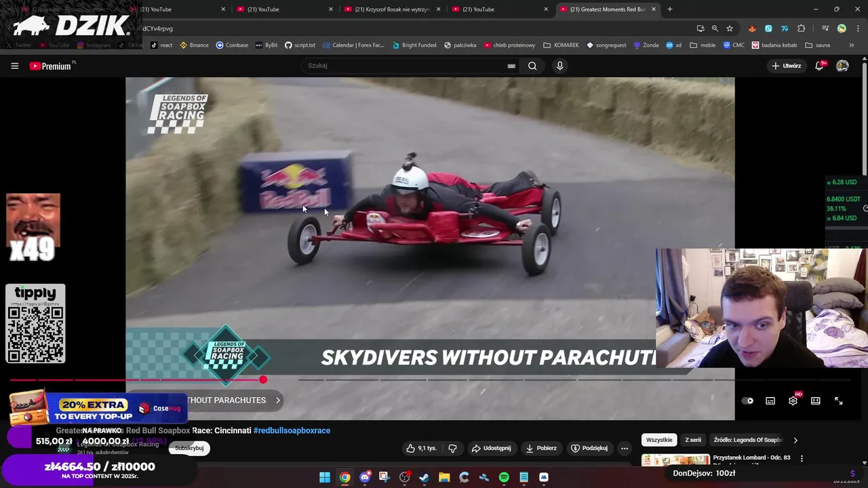Viewport: 868px width, 488px height.
Task: Open the Calendar Forex Factory bookmark
Action: pos(353,45)
